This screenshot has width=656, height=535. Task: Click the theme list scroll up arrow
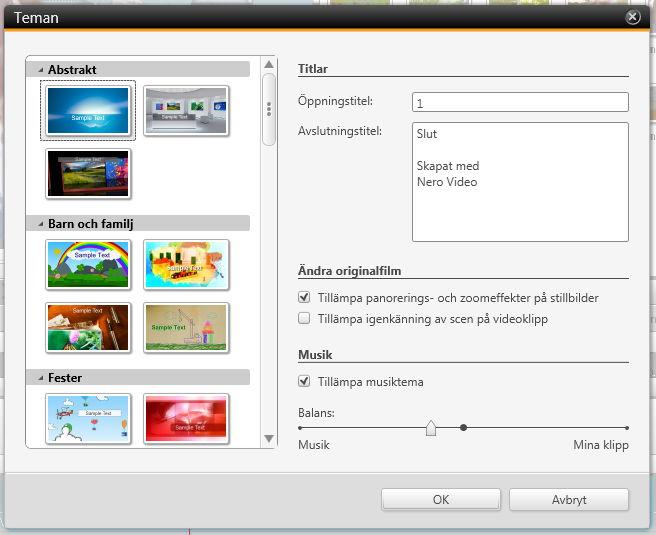(269, 64)
